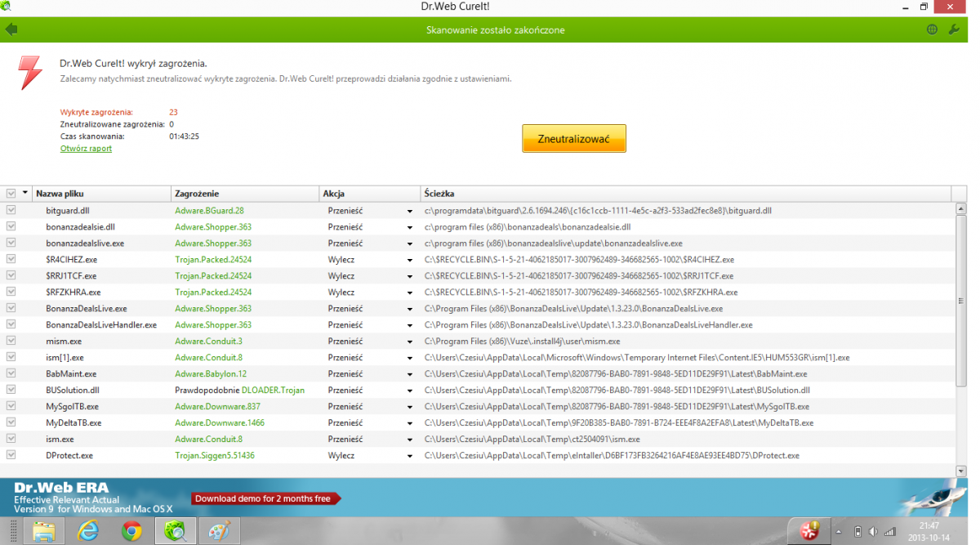Open network signal icon in the tray
The height and width of the screenshot is (545, 980).
[889, 531]
